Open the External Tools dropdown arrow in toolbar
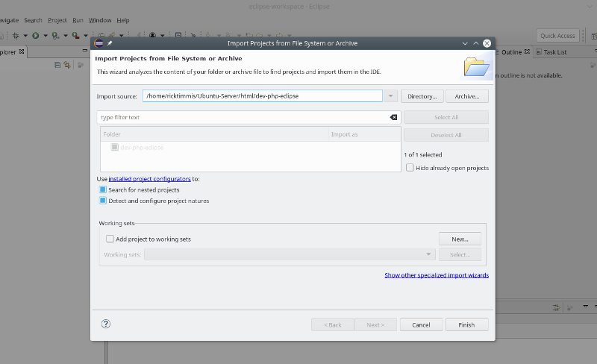The image size is (597, 364). [x=86, y=35]
